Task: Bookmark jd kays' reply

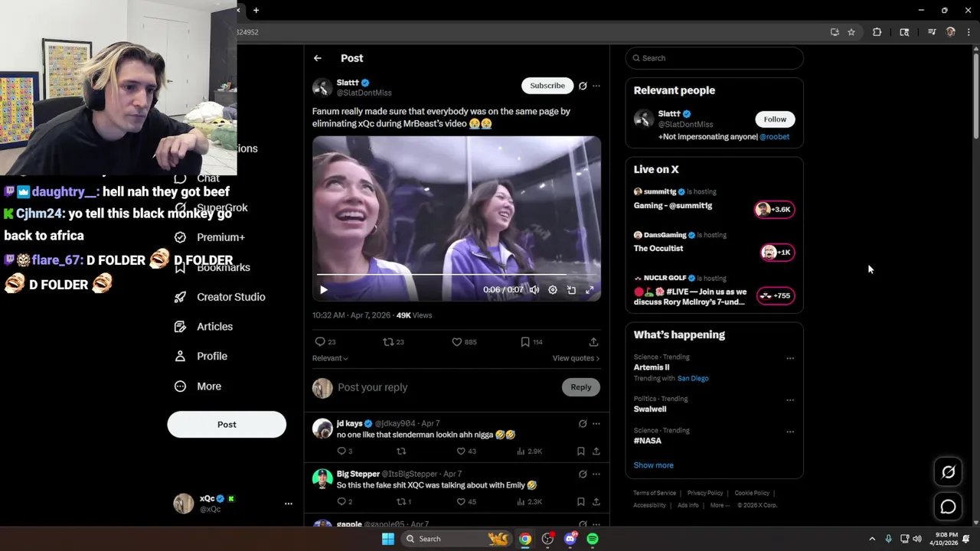Action: point(580,452)
